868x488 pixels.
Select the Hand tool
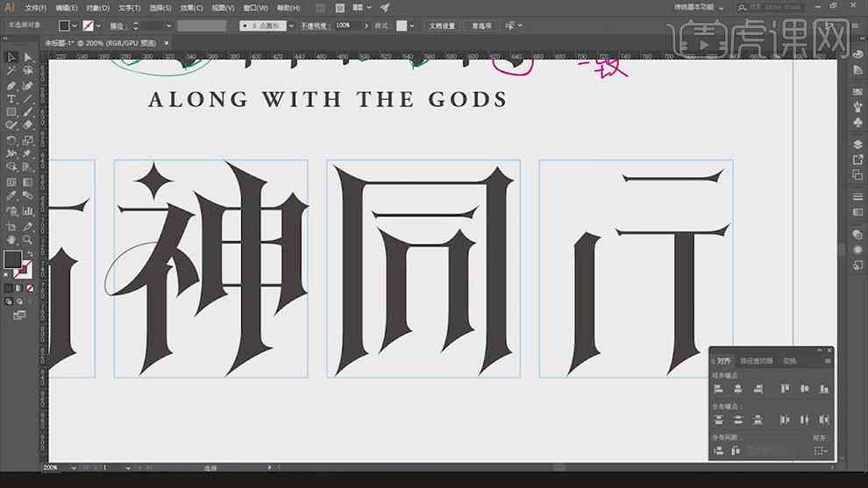11,239
